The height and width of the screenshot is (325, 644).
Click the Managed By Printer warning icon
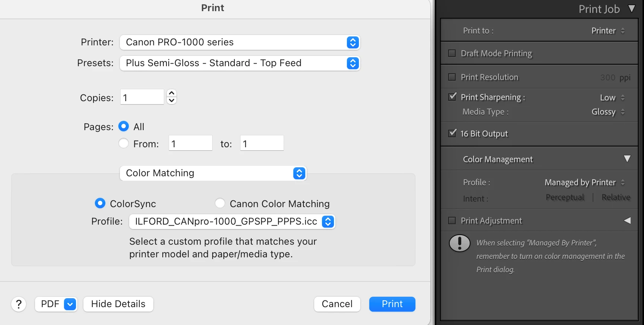460,243
